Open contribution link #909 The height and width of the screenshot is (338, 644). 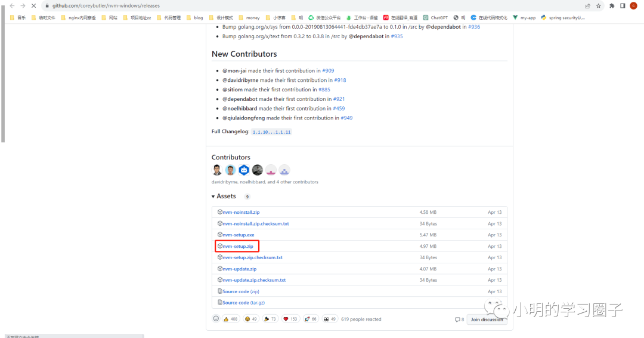point(328,70)
